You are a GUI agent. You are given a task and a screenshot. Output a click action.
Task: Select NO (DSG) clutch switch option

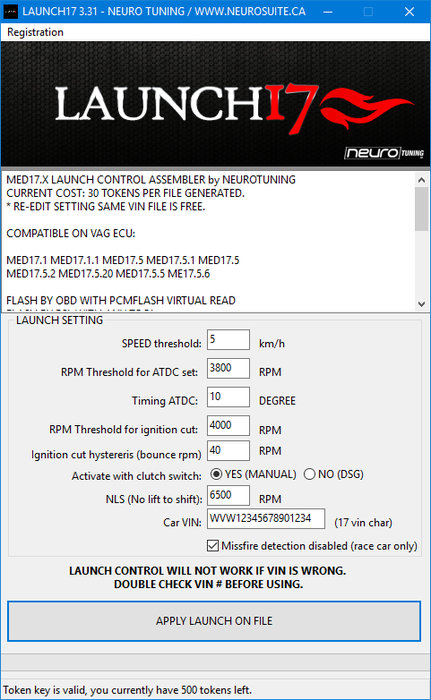[x=334, y=474]
